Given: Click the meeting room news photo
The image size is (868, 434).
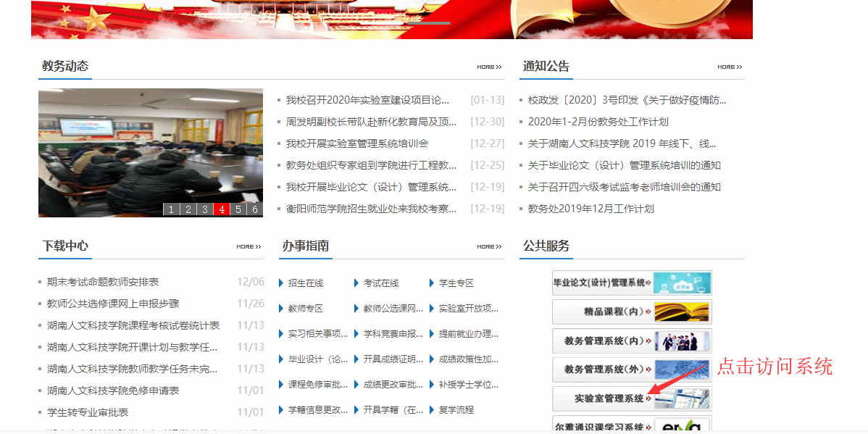Looking at the screenshot, I should tap(150, 145).
